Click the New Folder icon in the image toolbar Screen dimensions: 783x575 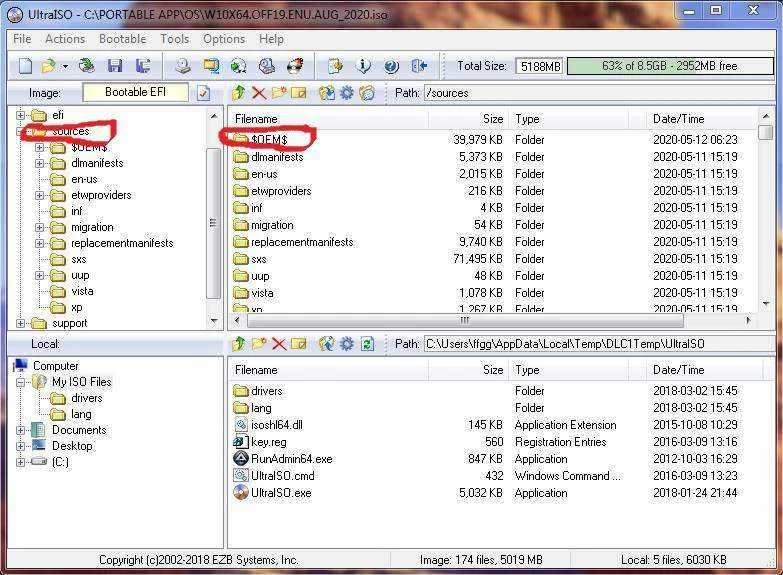point(279,92)
